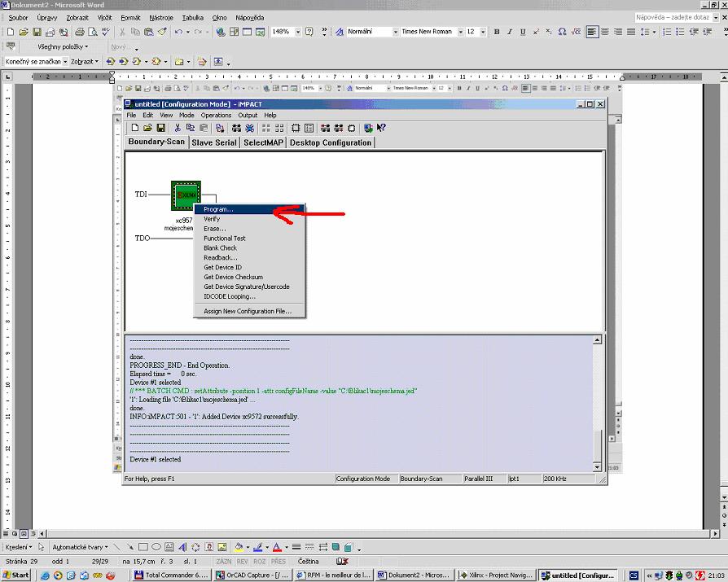Open Všechny položky dropdown
The width and height of the screenshot is (728, 582).
point(63,46)
